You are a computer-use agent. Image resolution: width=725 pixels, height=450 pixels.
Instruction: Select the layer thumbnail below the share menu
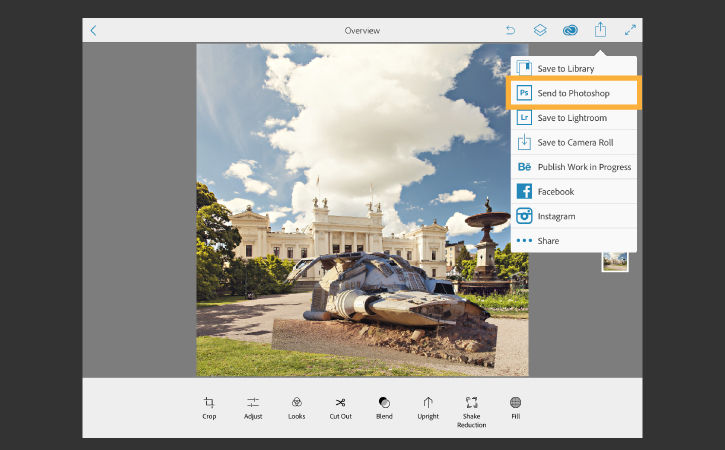point(615,262)
